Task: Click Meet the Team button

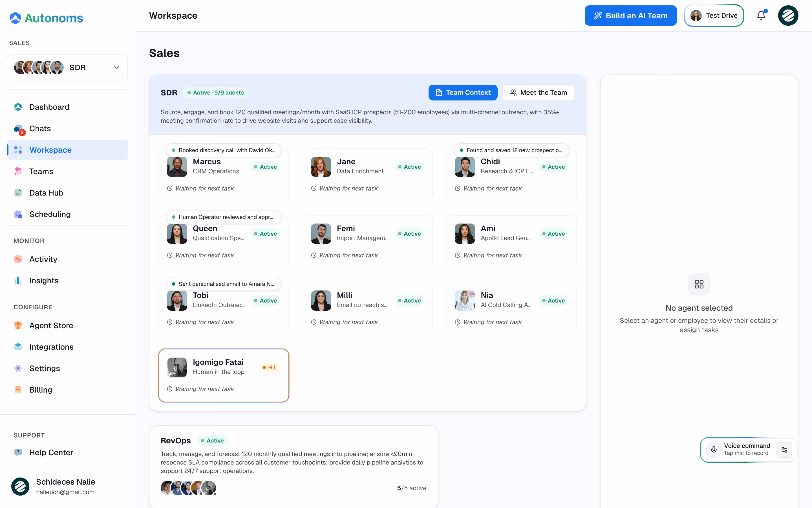Action: [538, 92]
